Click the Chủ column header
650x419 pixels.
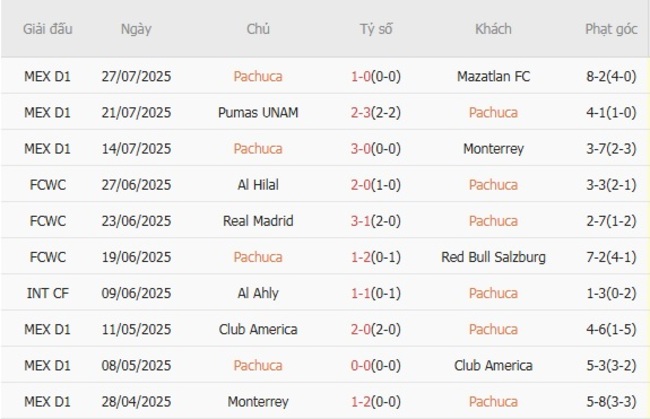pos(257,29)
